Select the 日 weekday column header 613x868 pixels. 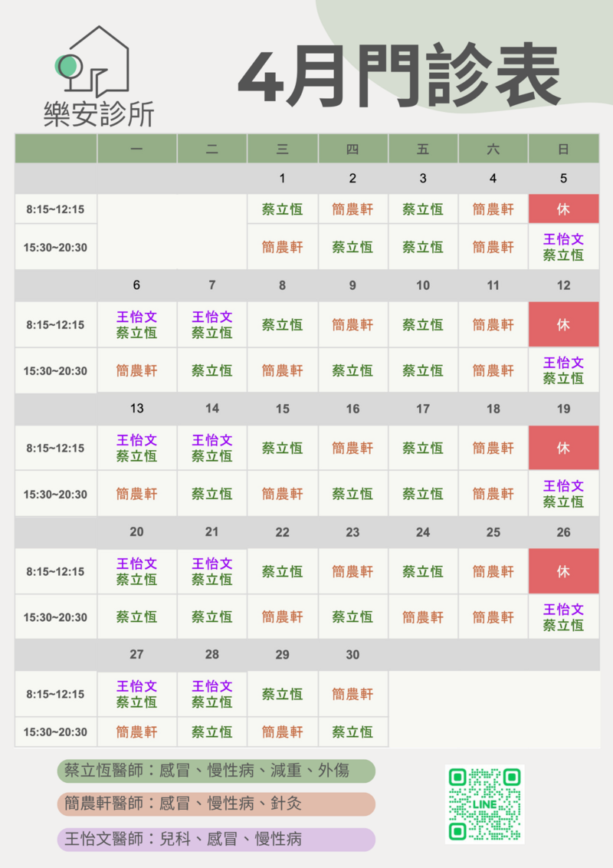563,149
